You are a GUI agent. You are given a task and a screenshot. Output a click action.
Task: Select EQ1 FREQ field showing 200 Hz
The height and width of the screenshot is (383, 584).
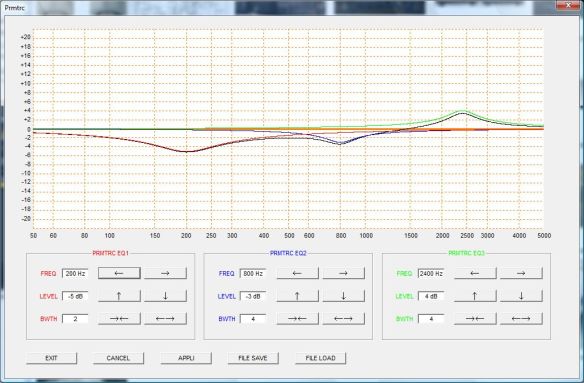(x=75, y=273)
